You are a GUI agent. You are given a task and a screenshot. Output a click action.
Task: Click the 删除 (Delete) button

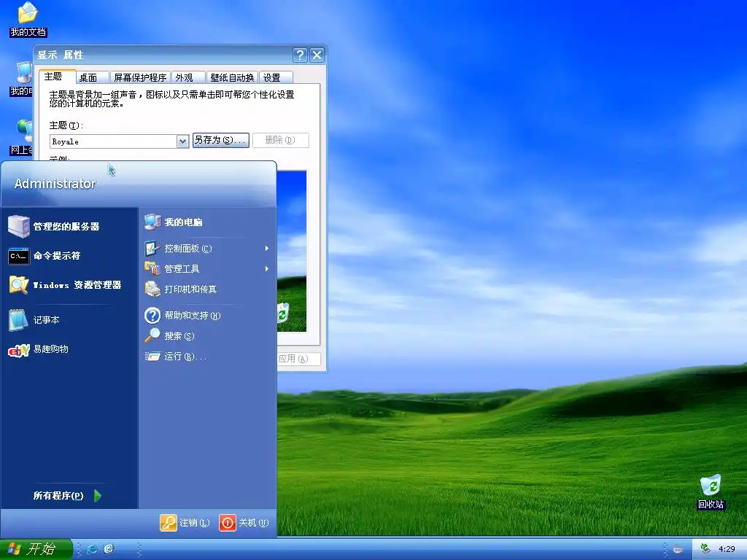click(281, 140)
